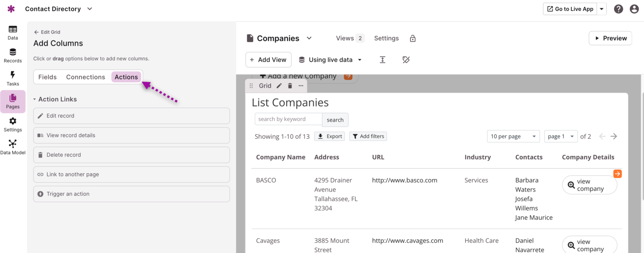Image resolution: width=644 pixels, height=253 pixels.
Task: Click the Edit Grid back link
Action: click(x=47, y=32)
